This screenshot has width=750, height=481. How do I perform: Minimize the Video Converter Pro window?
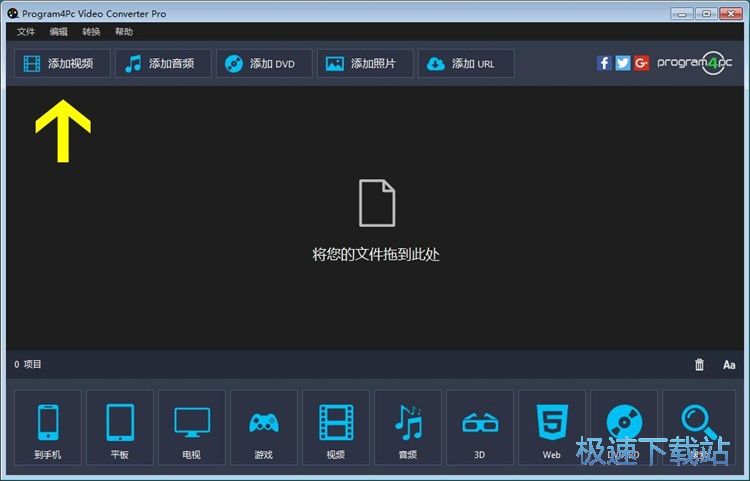682,14
